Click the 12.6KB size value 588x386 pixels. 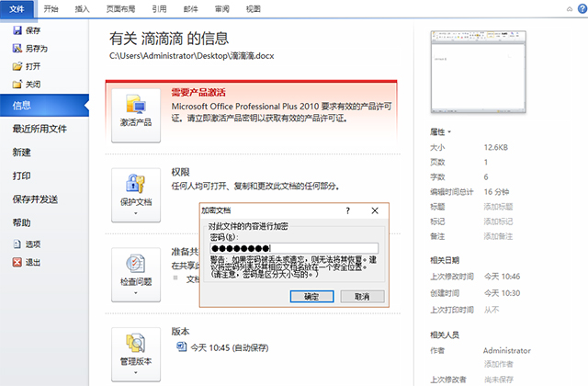coord(496,147)
